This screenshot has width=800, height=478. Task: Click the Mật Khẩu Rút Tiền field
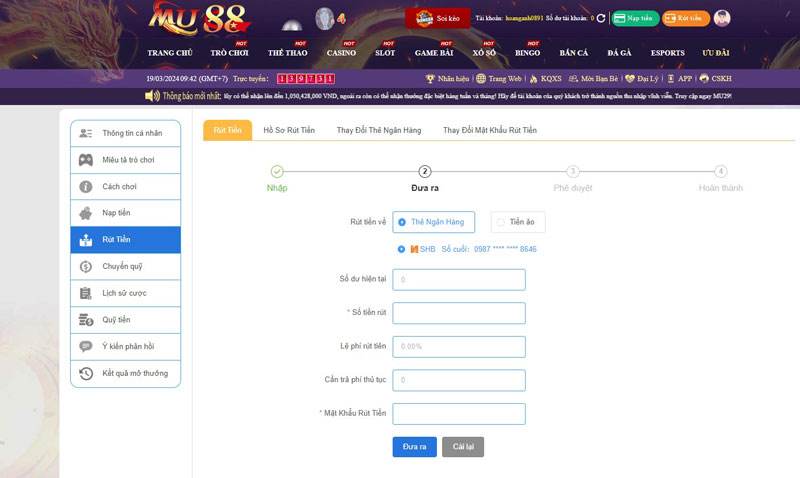(x=459, y=414)
